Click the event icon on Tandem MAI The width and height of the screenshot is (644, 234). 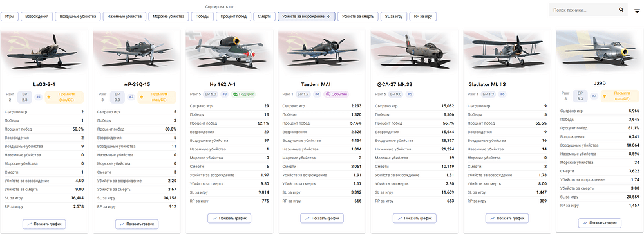[x=328, y=94]
